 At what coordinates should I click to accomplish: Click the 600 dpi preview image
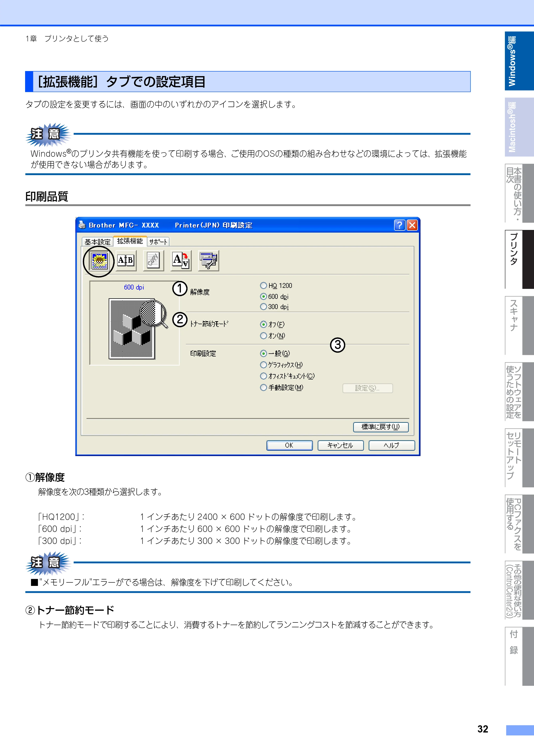coord(134,323)
